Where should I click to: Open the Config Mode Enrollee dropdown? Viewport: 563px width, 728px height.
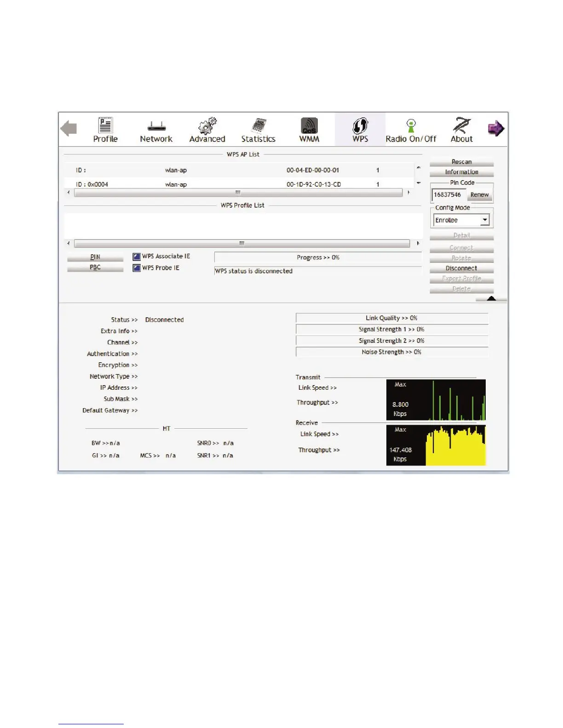pyautogui.click(x=461, y=220)
